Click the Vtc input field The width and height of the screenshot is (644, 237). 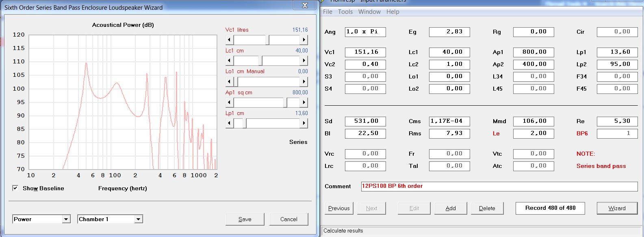533,154
